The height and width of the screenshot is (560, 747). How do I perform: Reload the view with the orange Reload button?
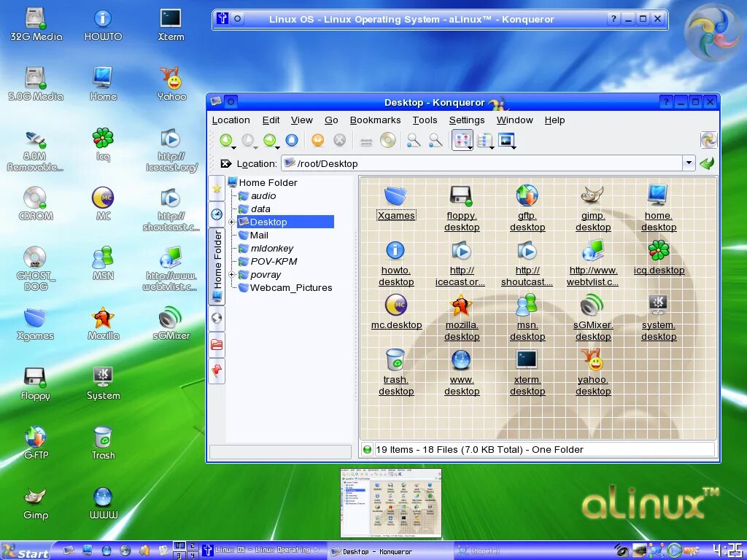click(318, 140)
